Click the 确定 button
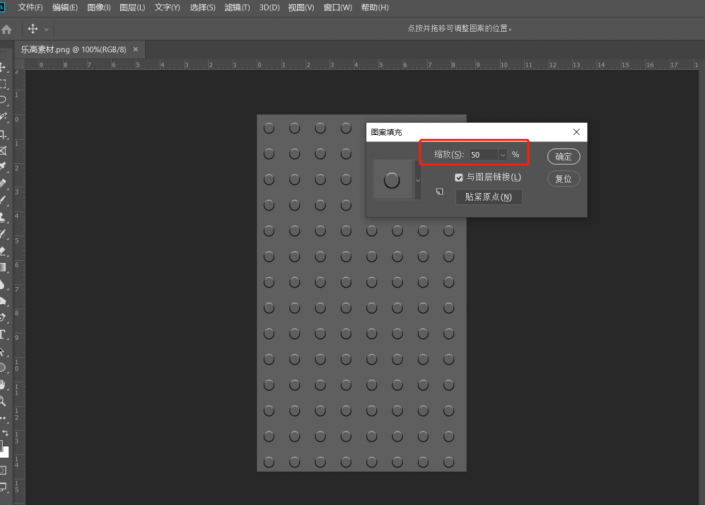The width and height of the screenshot is (705, 505). point(564,156)
